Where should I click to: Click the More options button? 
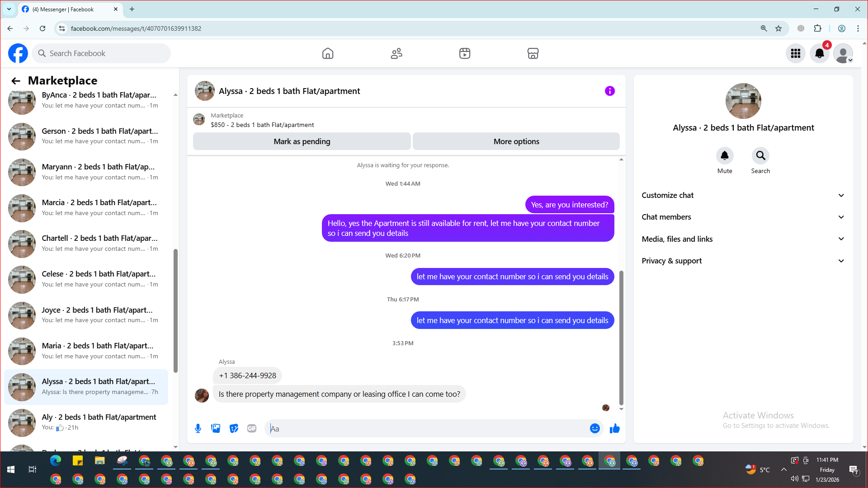click(x=516, y=141)
